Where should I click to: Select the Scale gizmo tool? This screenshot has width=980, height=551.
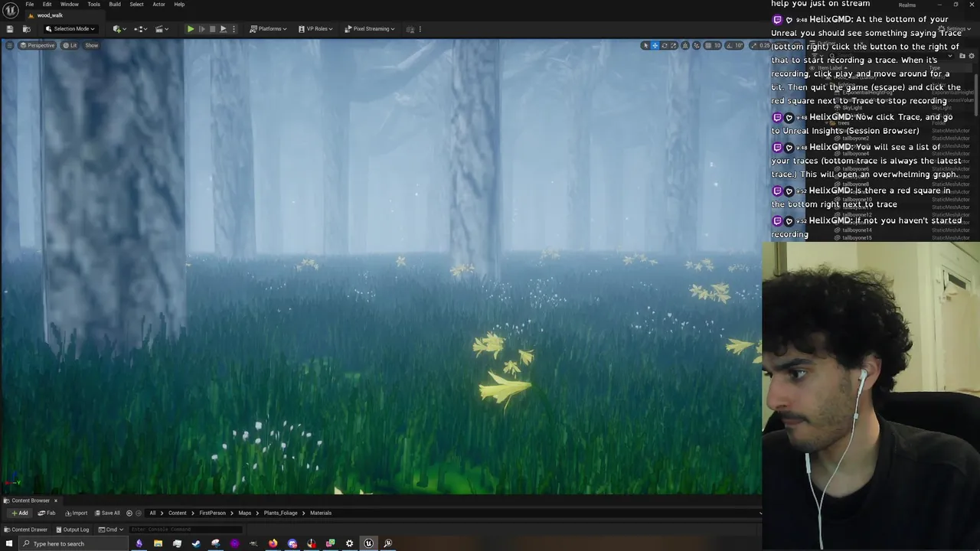(674, 45)
